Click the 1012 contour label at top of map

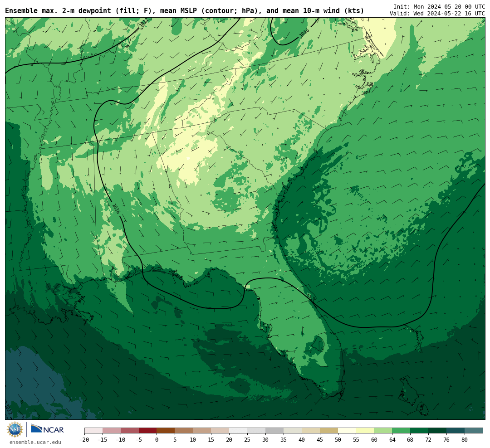click(x=143, y=23)
